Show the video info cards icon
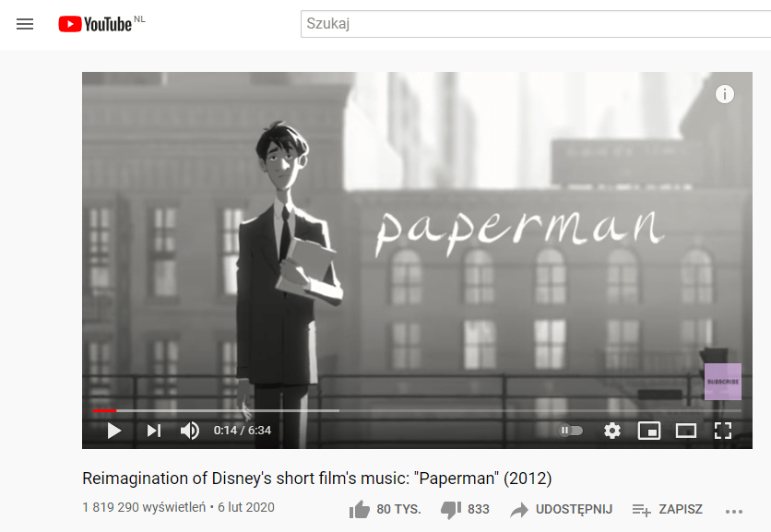 tap(724, 94)
